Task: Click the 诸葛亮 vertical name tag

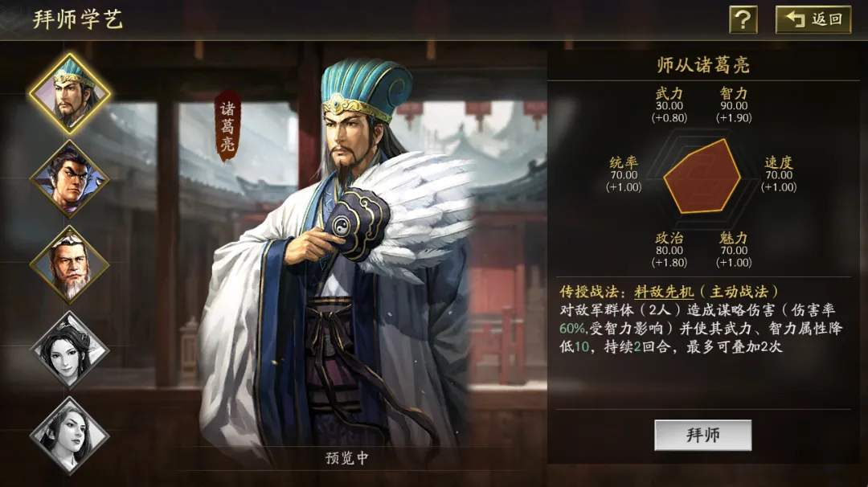Action: click(x=227, y=126)
